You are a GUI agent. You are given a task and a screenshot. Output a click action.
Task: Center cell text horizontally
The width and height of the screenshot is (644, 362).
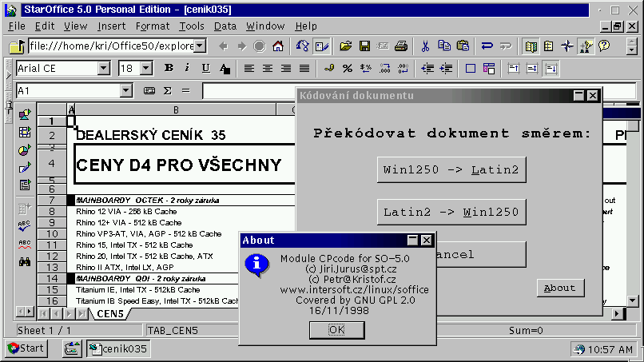(268, 68)
